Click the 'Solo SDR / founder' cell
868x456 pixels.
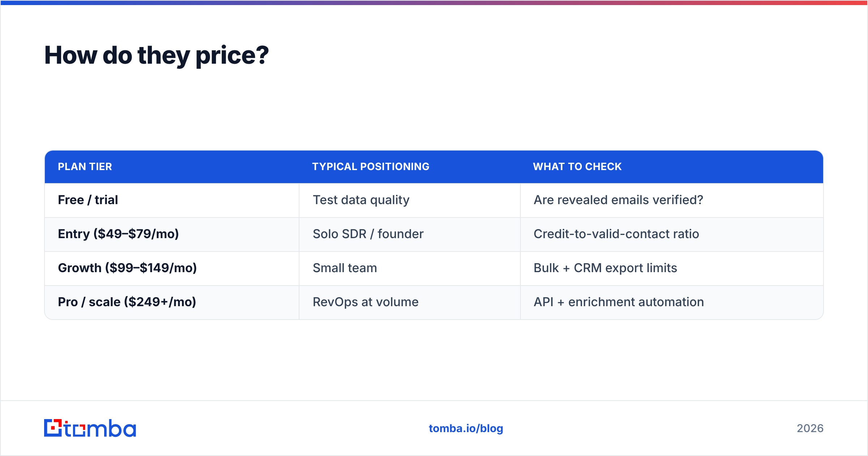coord(410,234)
